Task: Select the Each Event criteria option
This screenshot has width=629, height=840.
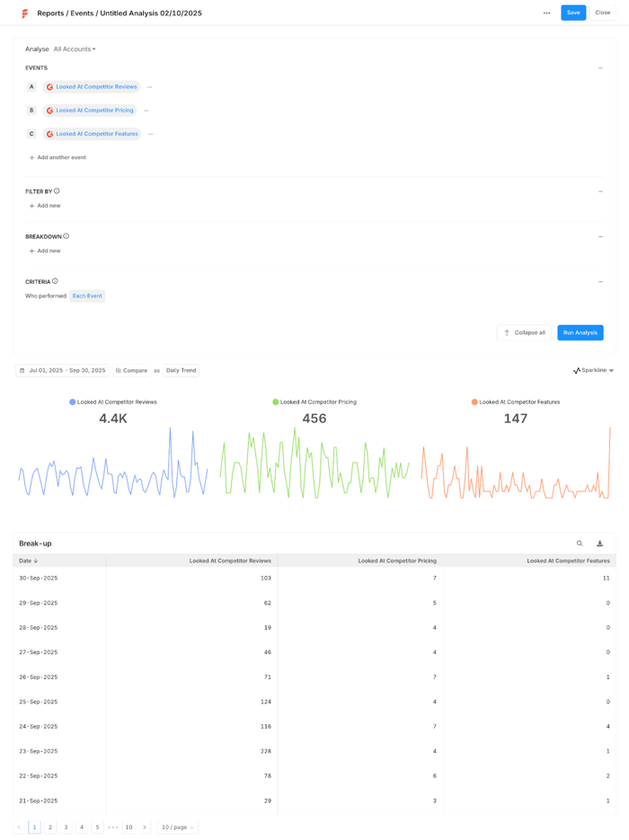Action: pos(87,296)
